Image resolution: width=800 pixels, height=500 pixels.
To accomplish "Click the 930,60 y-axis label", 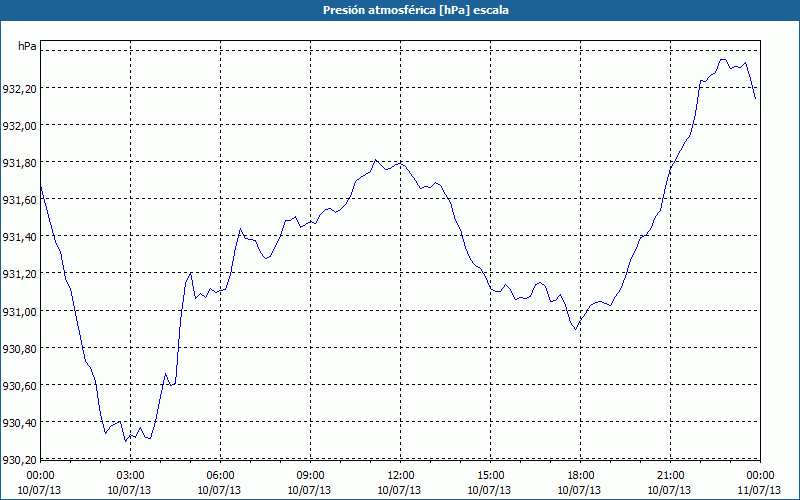I will coord(19,386).
